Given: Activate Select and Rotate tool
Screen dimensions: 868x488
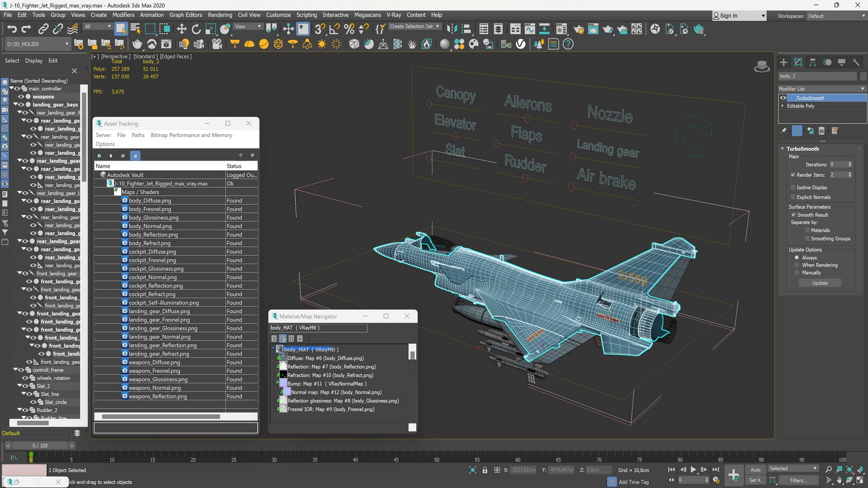Looking at the screenshot, I should [x=196, y=29].
